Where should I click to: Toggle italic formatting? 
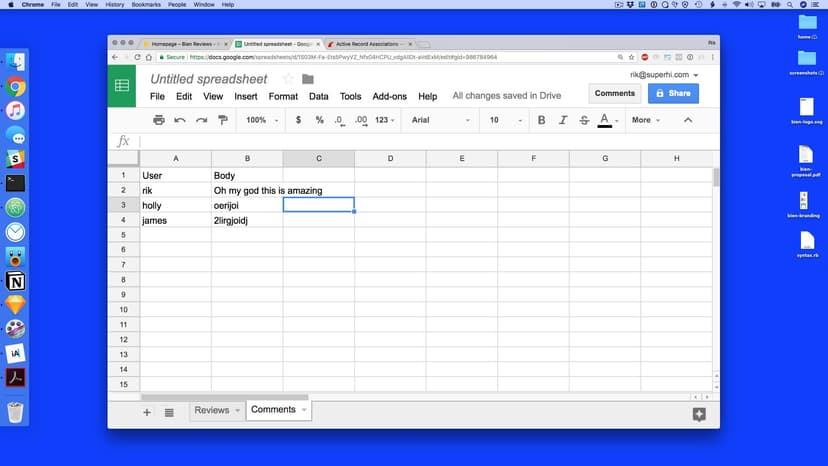point(563,120)
